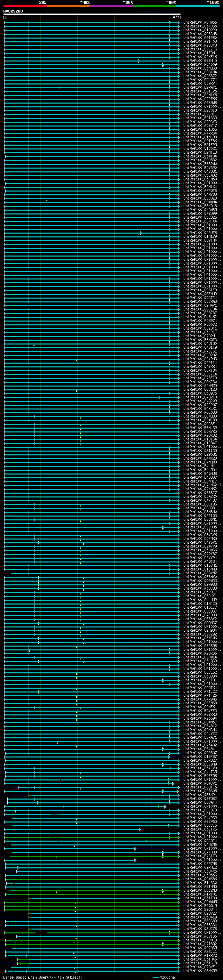The height and width of the screenshot is (980, 223).
Task: Click the red 20% identity legend segment
Action: (x=25, y=6)
